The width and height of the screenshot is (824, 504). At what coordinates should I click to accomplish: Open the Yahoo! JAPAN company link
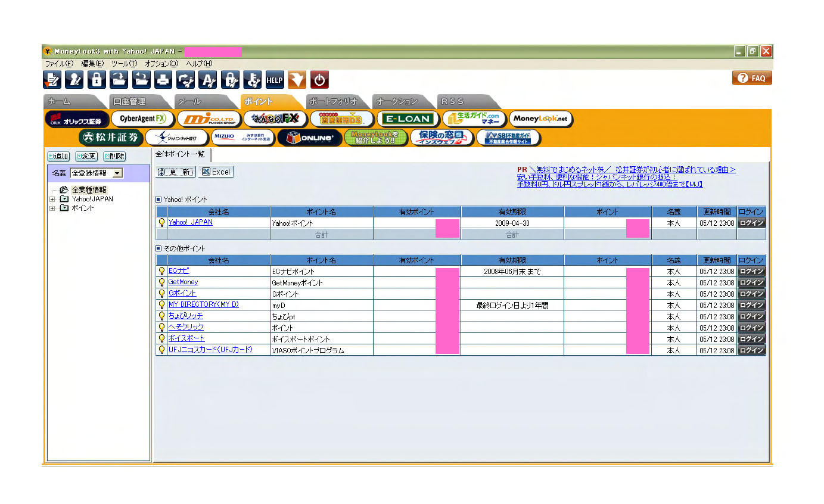click(190, 222)
